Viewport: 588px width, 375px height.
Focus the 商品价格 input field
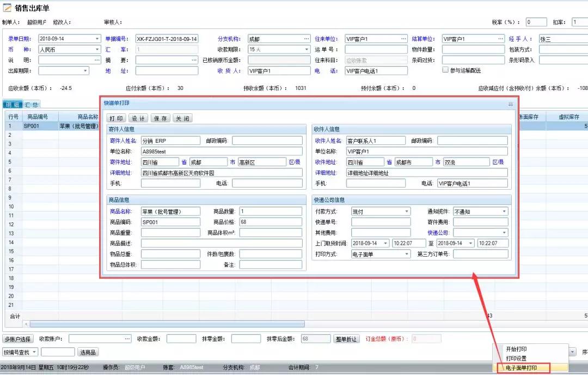coord(271,222)
